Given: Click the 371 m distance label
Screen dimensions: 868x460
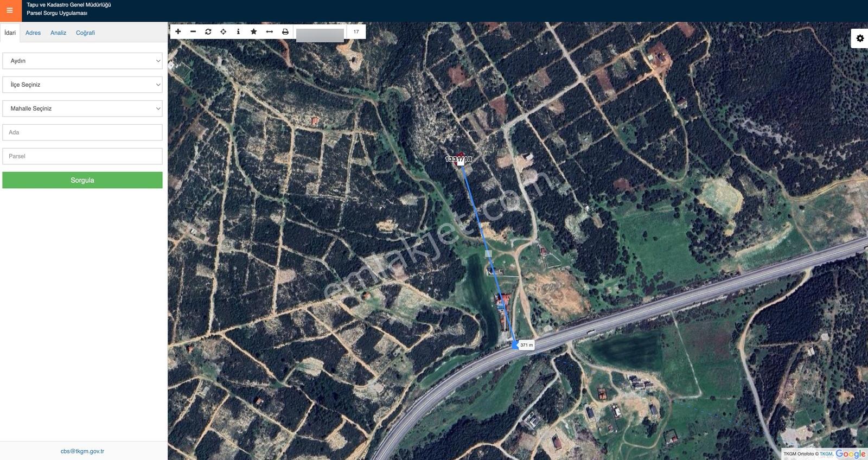Looking at the screenshot, I should [526, 345].
